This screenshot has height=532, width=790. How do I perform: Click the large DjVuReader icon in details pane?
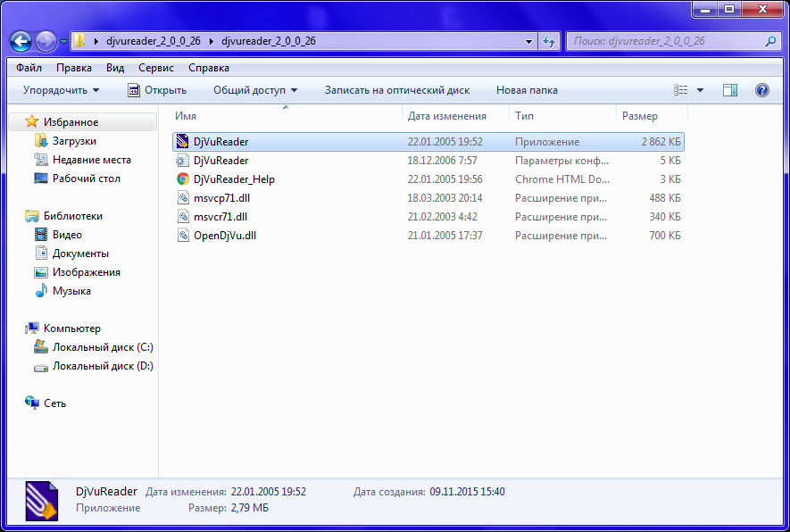point(42,502)
